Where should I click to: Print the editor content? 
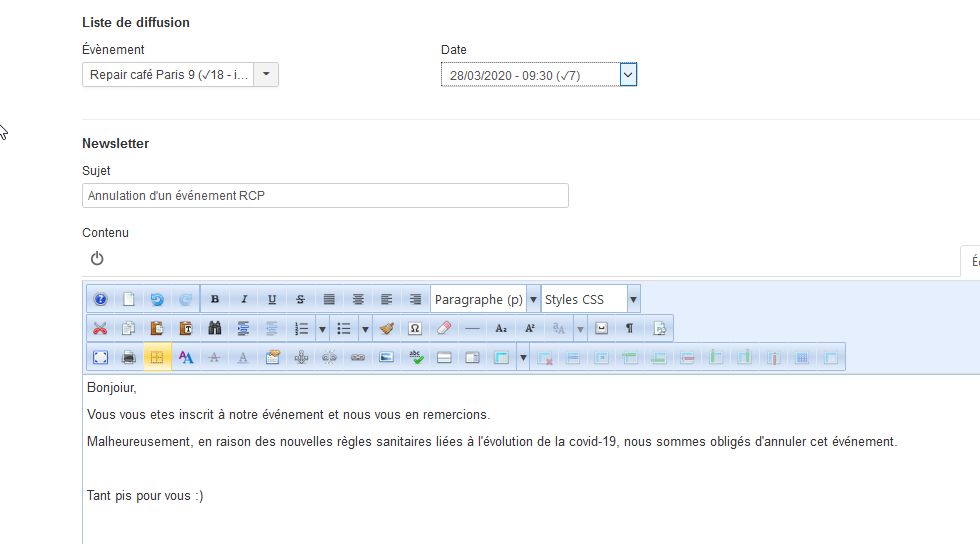point(129,358)
